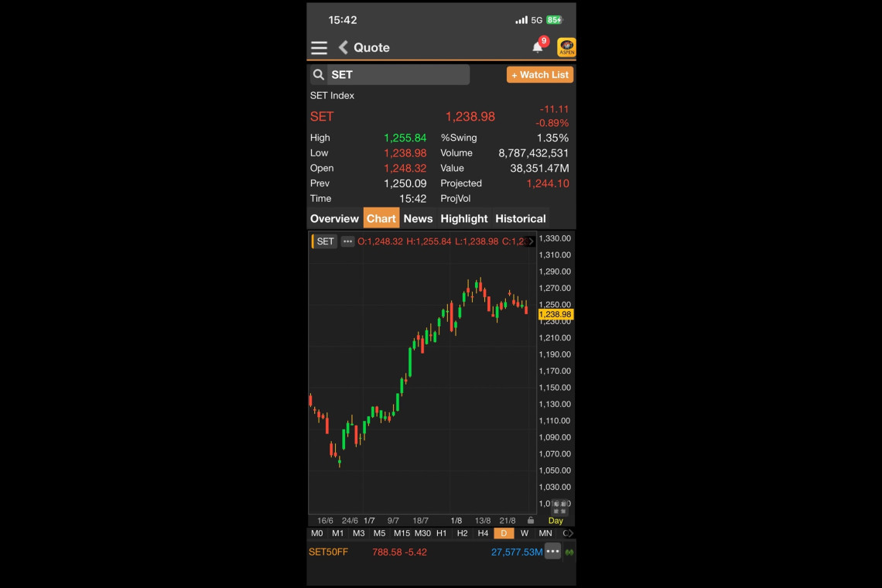Tap the 5G network status indicator
The image size is (882, 588).
tap(537, 20)
